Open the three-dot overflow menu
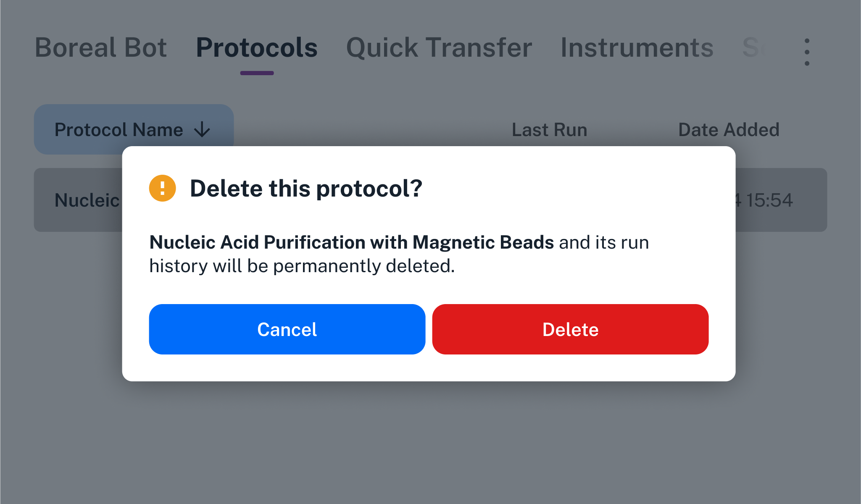This screenshot has width=861, height=504. (807, 50)
